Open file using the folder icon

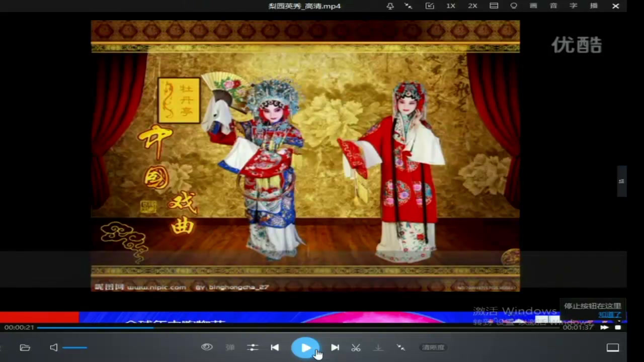[x=25, y=347]
